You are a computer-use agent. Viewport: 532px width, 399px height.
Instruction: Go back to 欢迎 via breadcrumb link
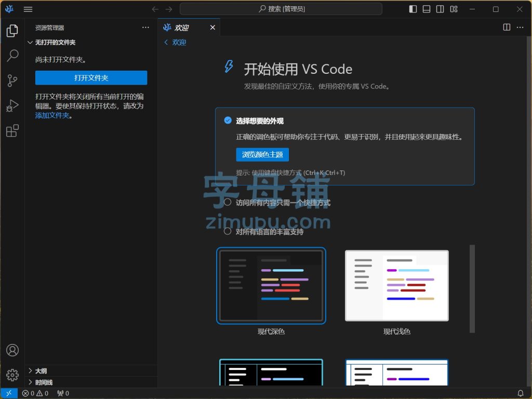pyautogui.click(x=176, y=43)
